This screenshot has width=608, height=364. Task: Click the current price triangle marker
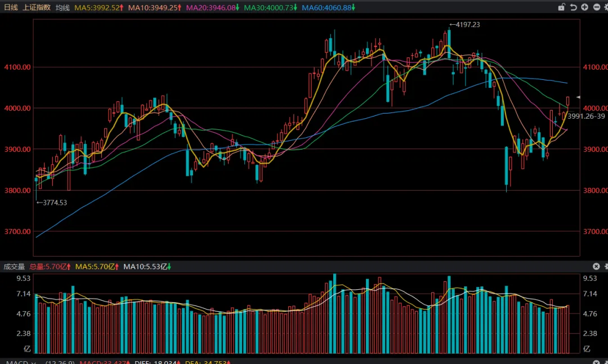point(578,97)
